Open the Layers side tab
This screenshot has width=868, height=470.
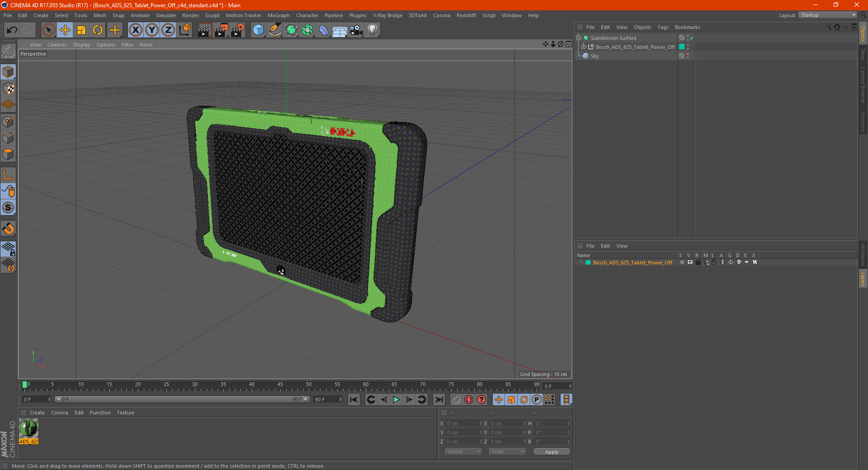[x=863, y=279]
